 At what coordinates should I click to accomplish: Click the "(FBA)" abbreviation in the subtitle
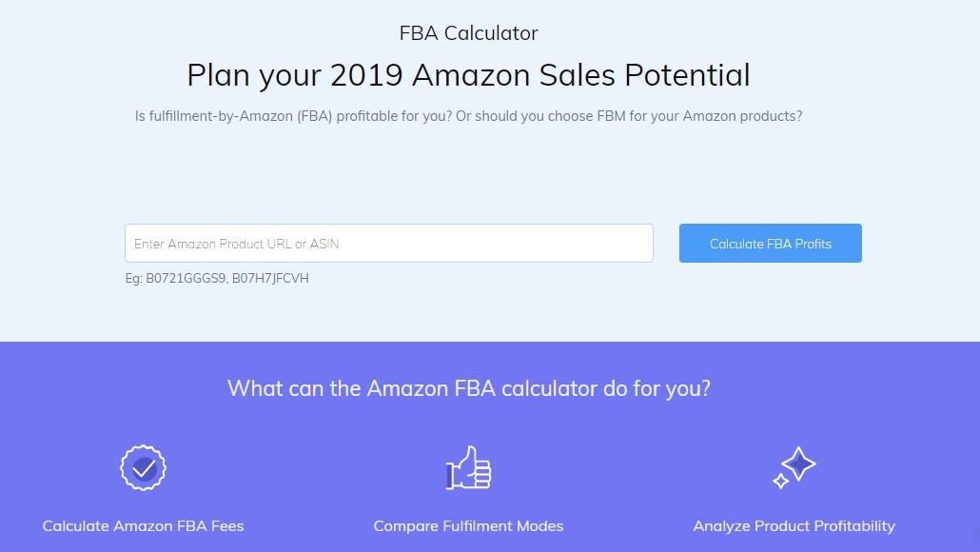tap(314, 117)
